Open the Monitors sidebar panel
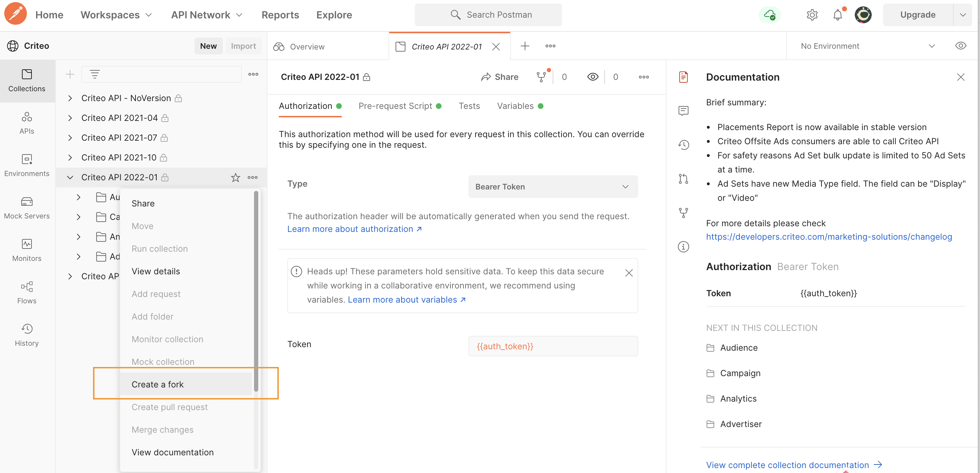Screen dimensions: 980x473 [27, 250]
